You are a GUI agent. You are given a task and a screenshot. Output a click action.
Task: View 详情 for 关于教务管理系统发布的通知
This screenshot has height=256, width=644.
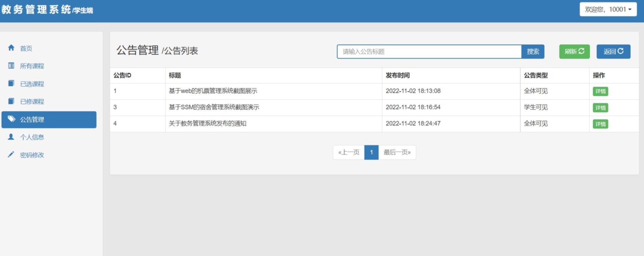pyautogui.click(x=600, y=124)
